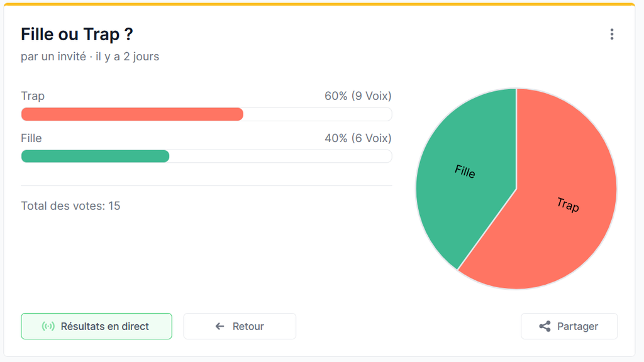This screenshot has width=644, height=362.
Task: Click the left arrow Retour icon
Action: [x=219, y=326]
